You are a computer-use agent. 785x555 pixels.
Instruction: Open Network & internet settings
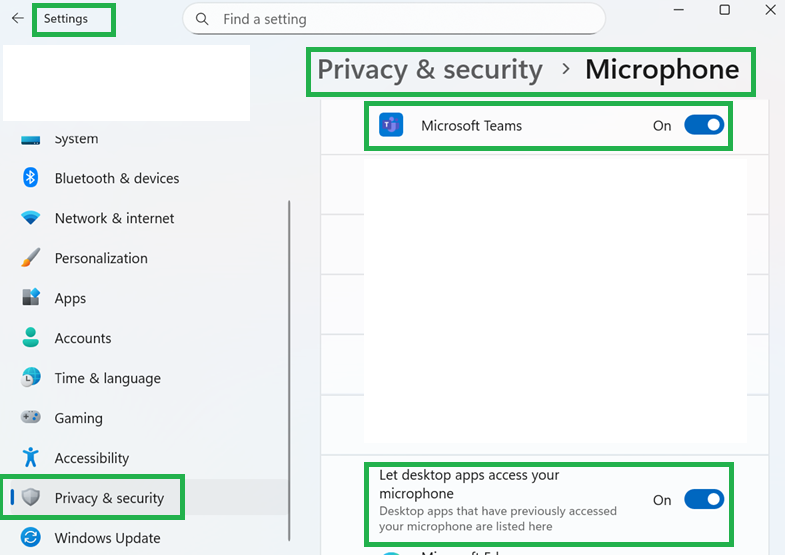click(114, 218)
